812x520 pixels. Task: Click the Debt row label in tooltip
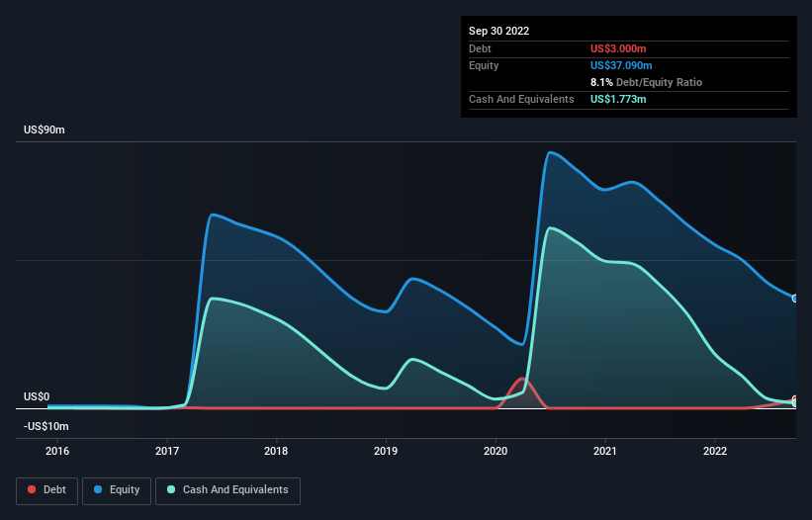tap(480, 48)
